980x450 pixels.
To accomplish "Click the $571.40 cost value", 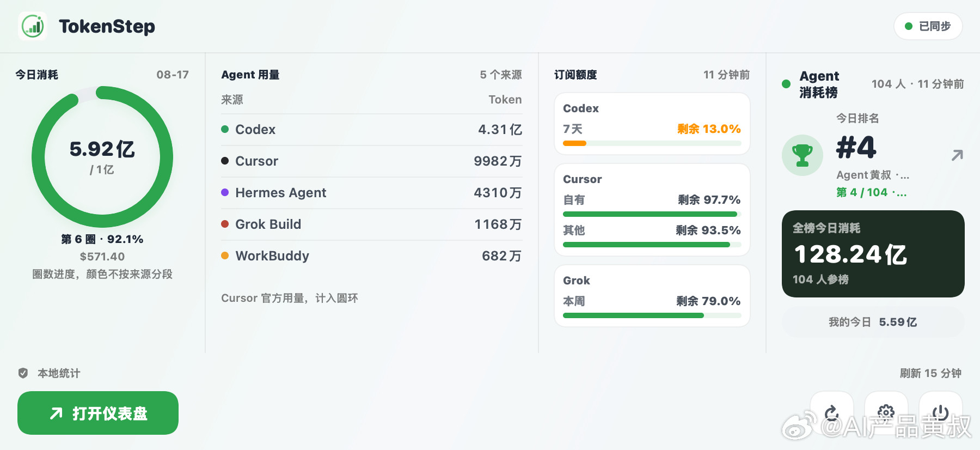I will [x=102, y=256].
